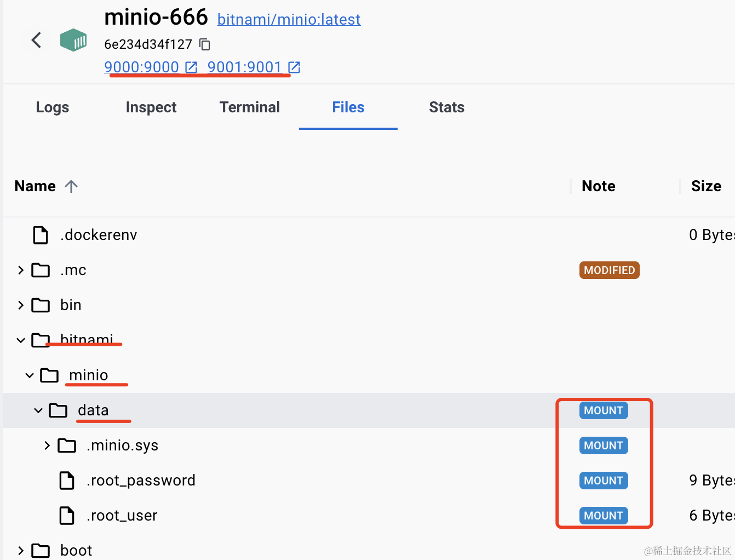
Task: Expand the bin folder
Action: point(21,305)
